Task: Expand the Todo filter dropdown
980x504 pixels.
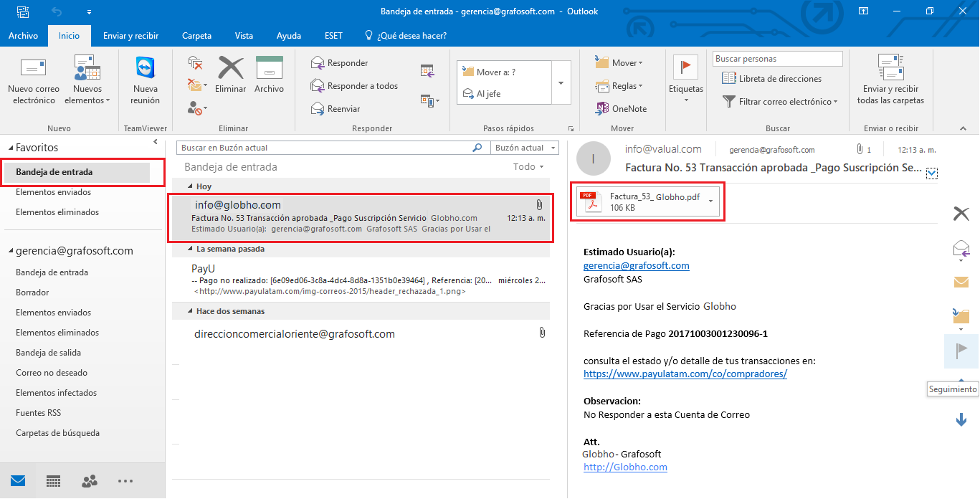Action: [x=528, y=167]
